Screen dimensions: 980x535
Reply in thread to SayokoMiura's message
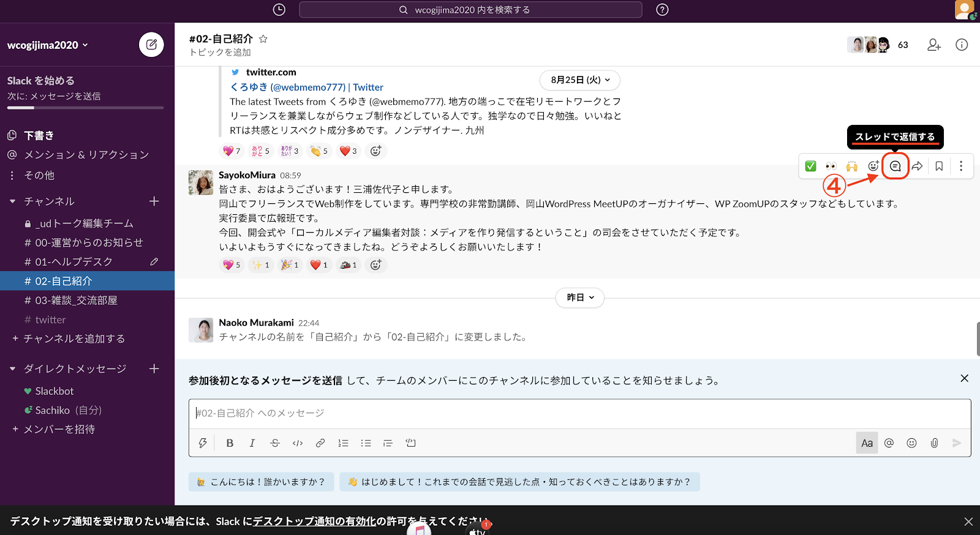click(x=895, y=166)
